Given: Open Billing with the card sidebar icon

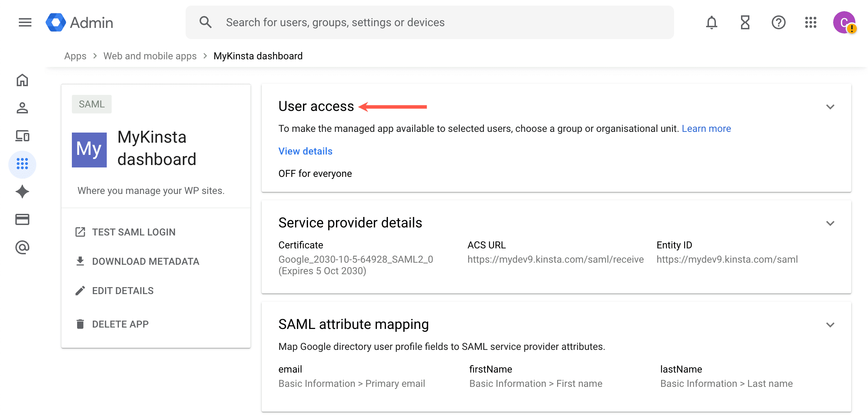Looking at the screenshot, I should (x=22, y=219).
